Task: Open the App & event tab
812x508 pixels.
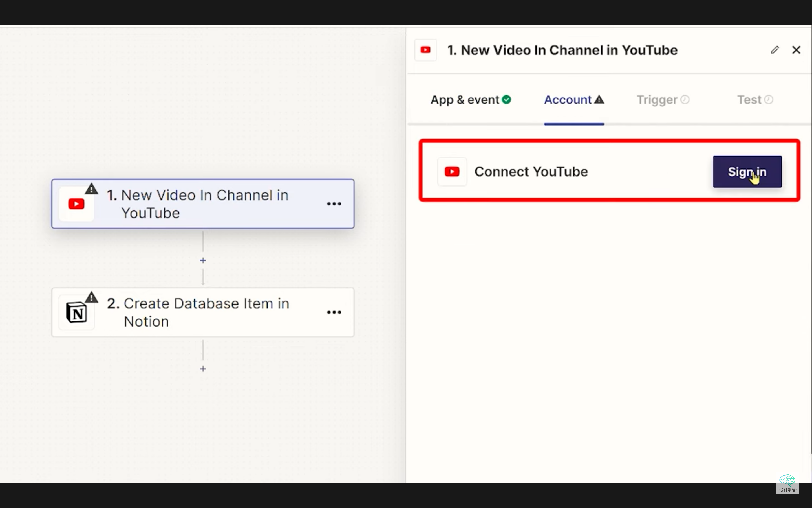Action: pyautogui.click(x=470, y=100)
